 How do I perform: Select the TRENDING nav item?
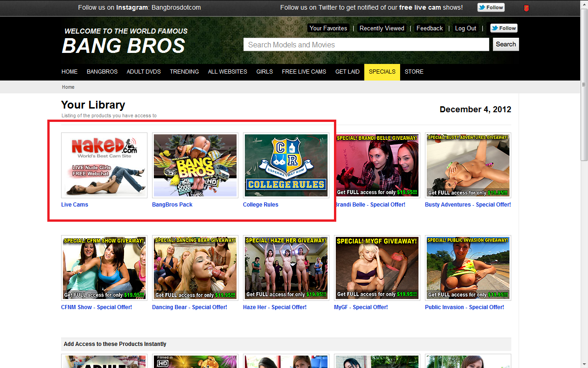(x=184, y=72)
